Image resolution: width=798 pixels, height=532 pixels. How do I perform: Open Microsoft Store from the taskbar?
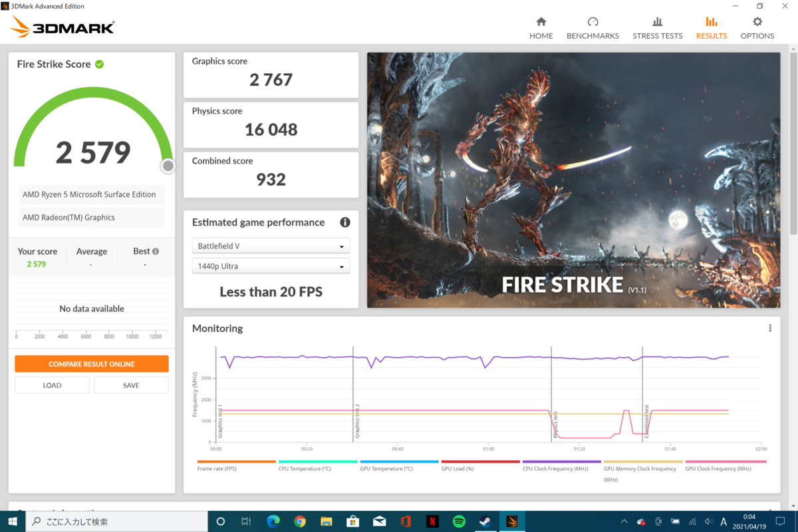[353, 521]
